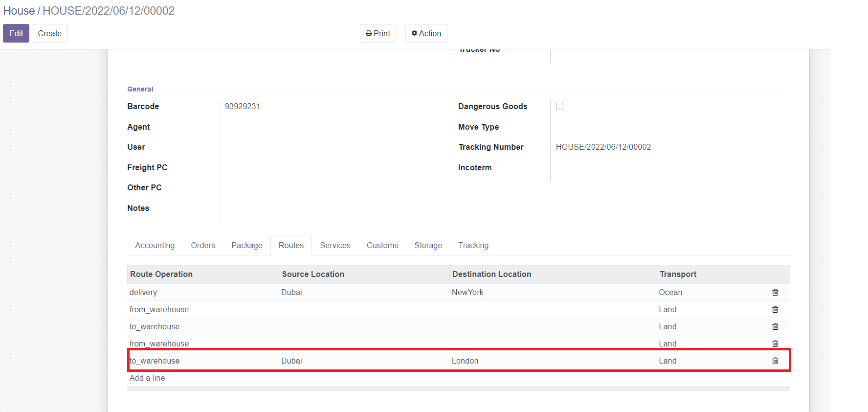Open the Action menu

[x=426, y=33]
